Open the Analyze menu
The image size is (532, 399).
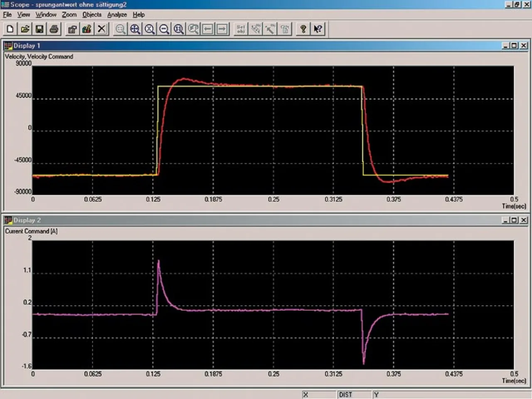point(117,15)
